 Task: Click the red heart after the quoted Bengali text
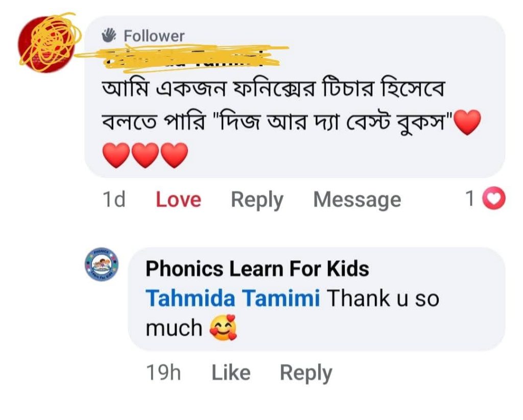(x=467, y=123)
